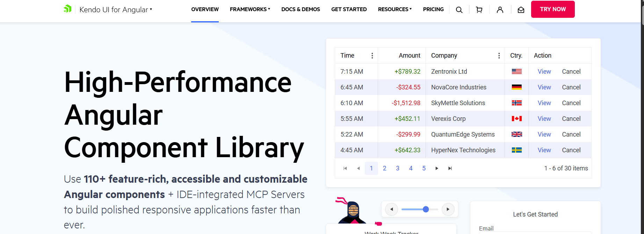The width and height of the screenshot is (644, 234).
Task: Go to next page in grid pager
Action: [437, 168]
